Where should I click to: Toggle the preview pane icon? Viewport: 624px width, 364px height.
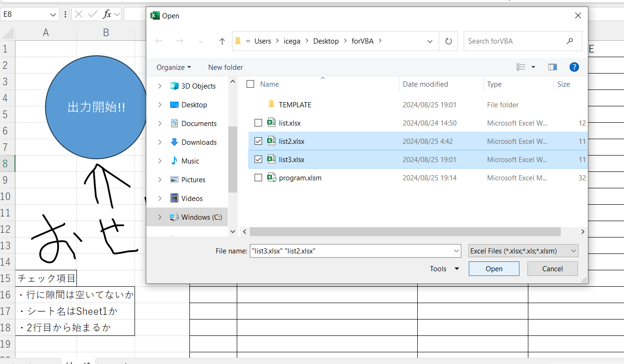[552, 67]
